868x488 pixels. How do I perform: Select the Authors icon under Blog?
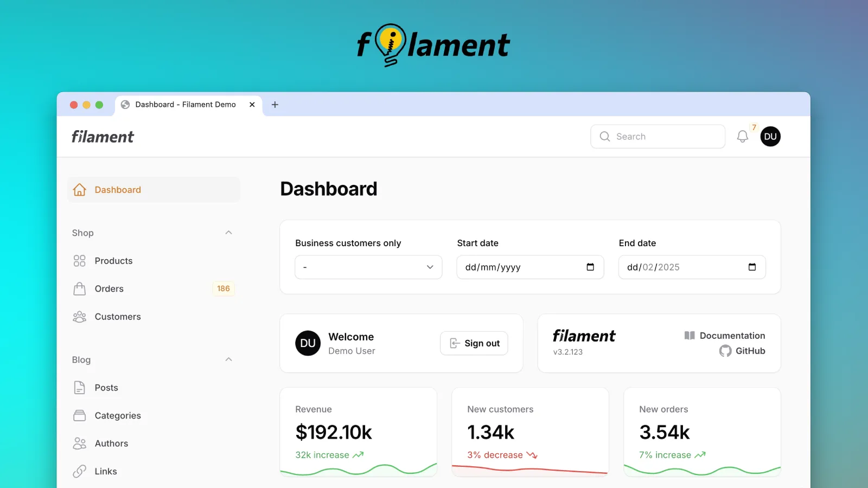[79, 443]
